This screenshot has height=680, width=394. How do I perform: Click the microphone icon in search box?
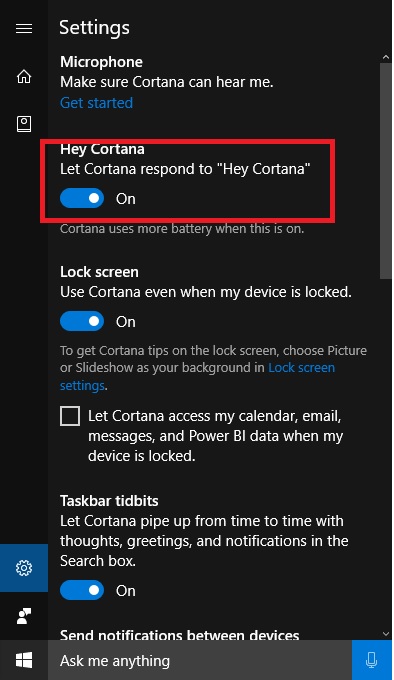(x=372, y=660)
